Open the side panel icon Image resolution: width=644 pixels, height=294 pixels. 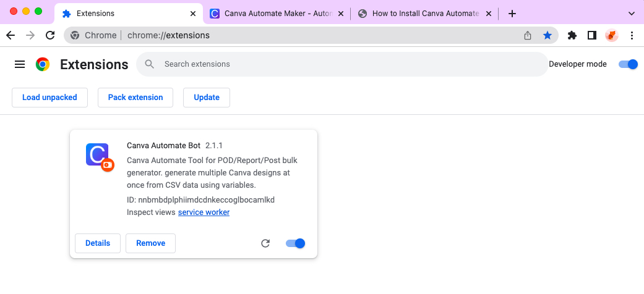[591, 35]
